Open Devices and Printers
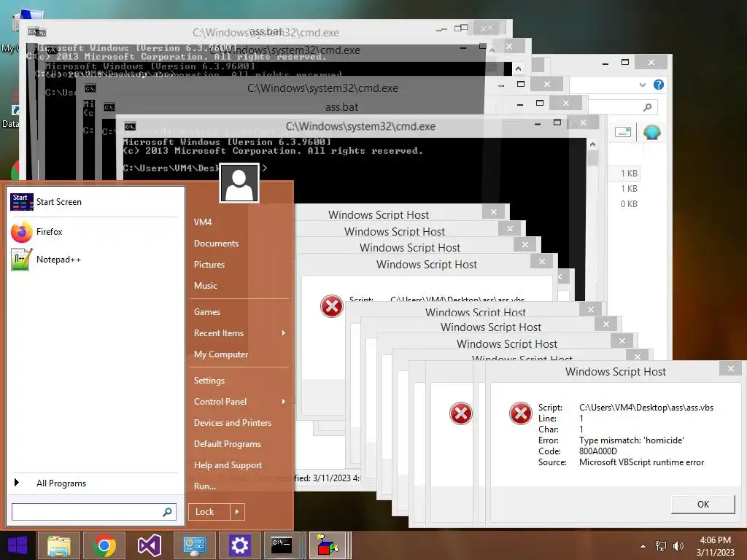Viewport: 747px width, 560px height. click(x=233, y=423)
